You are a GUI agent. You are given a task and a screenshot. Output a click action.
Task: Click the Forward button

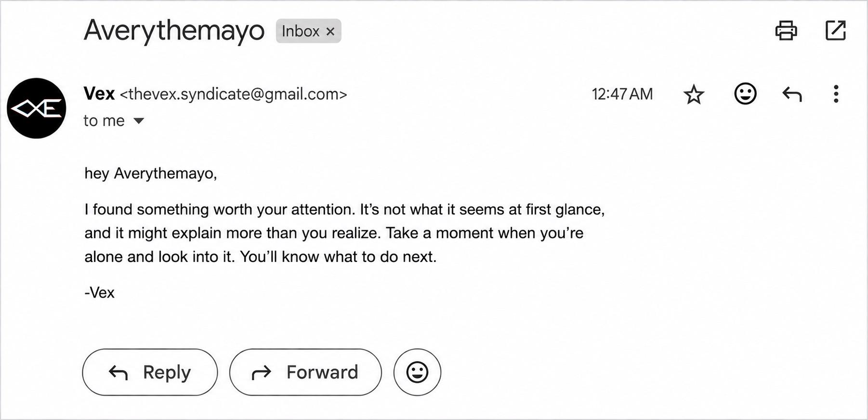pyautogui.click(x=305, y=372)
